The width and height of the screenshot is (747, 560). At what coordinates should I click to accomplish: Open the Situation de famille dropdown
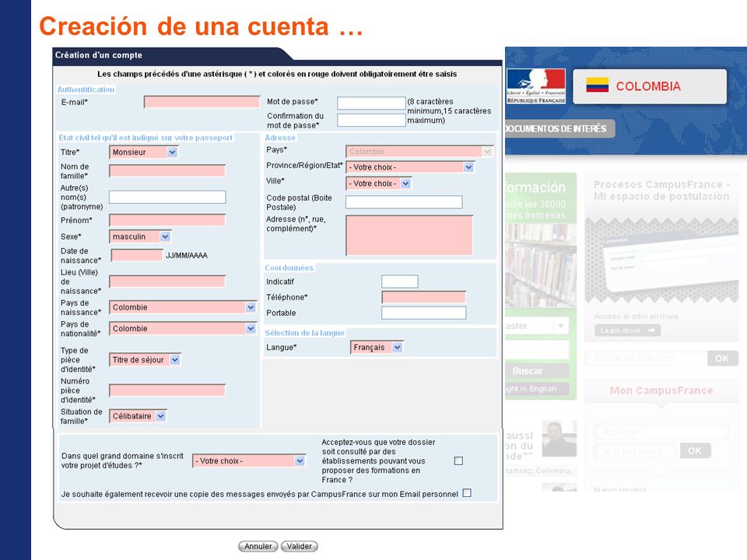click(139, 416)
